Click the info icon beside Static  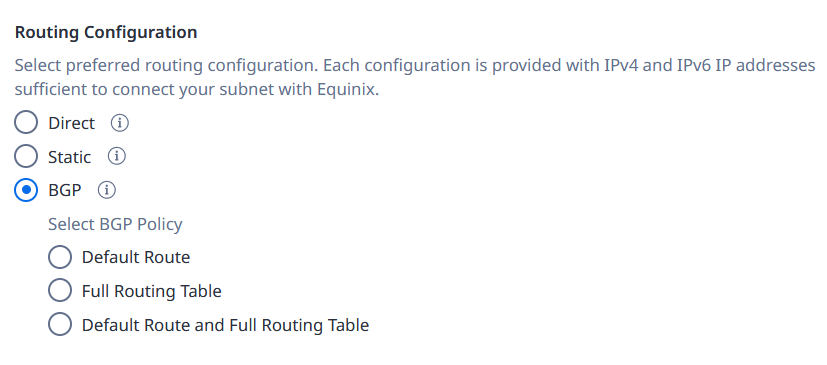click(x=117, y=157)
